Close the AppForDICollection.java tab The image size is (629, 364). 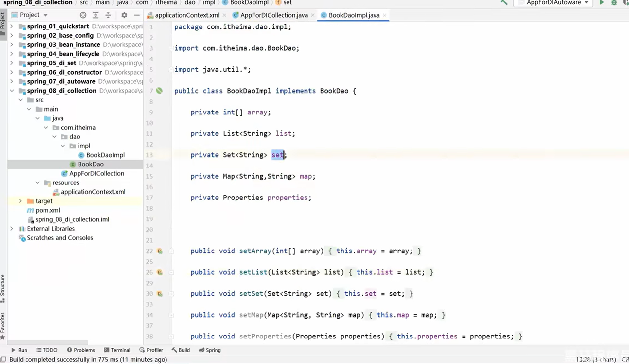(313, 15)
